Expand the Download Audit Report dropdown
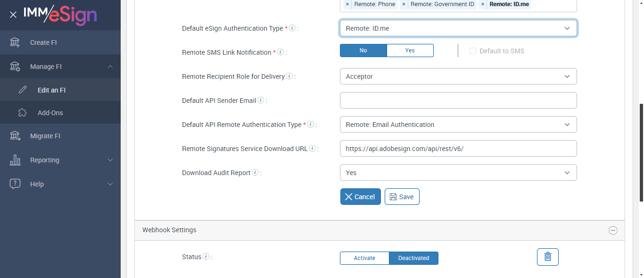The width and height of the screenshot is (644, 278). (458, 173)
